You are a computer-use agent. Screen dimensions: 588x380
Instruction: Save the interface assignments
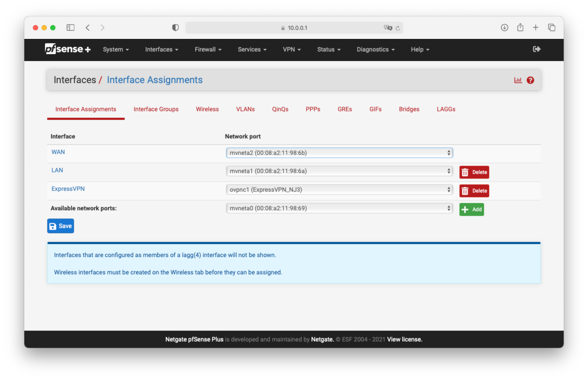click(x=60, y=226)
